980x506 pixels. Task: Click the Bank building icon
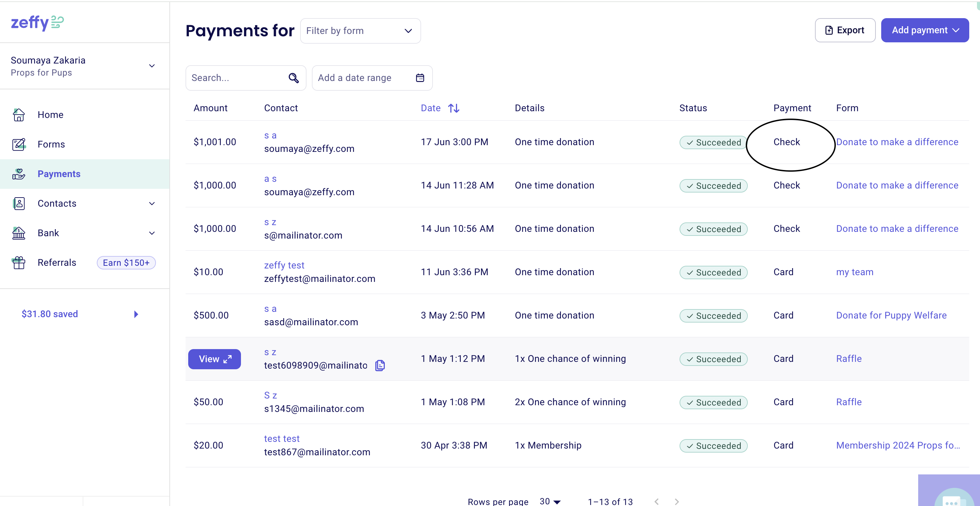(18, 233)
